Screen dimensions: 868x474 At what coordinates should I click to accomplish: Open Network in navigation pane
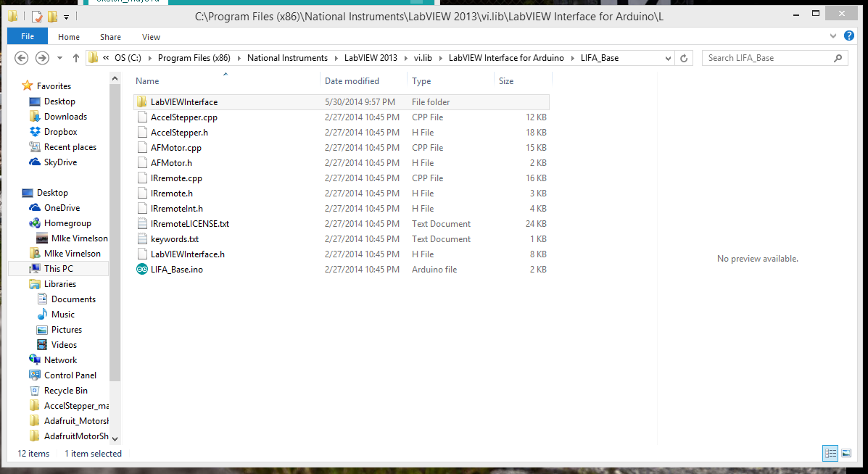pos(60,359)
